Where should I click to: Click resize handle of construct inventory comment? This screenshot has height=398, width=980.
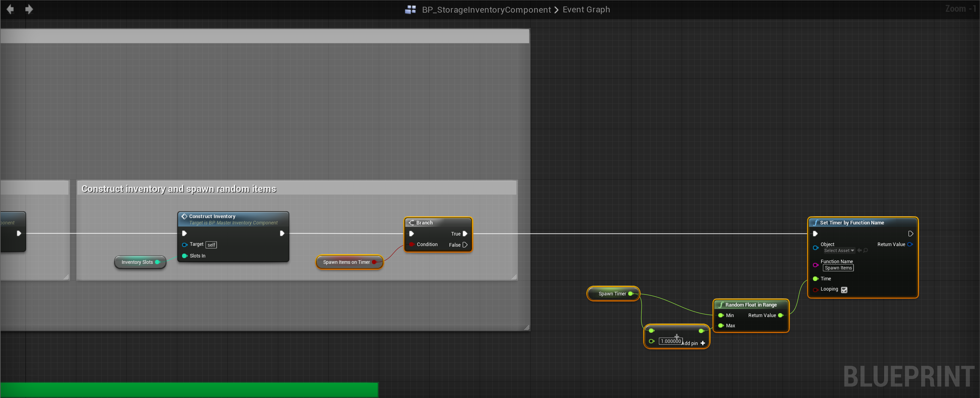(514, 277)
